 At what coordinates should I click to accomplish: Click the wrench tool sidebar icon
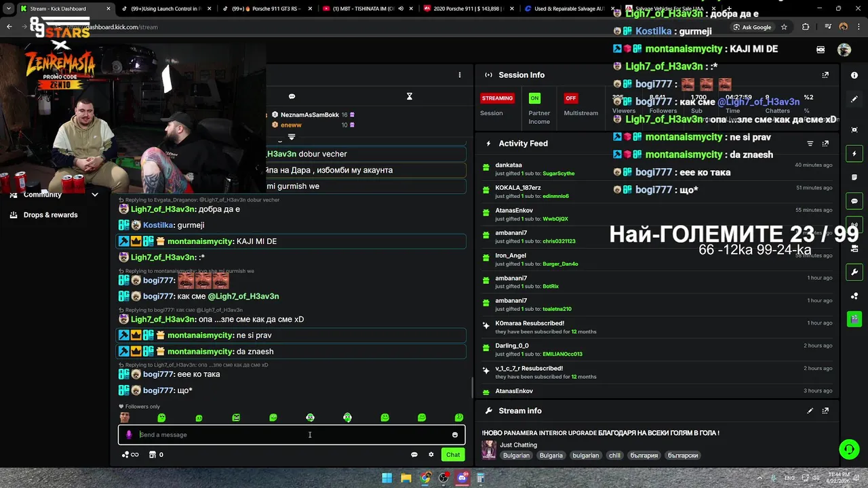[854, 272]
